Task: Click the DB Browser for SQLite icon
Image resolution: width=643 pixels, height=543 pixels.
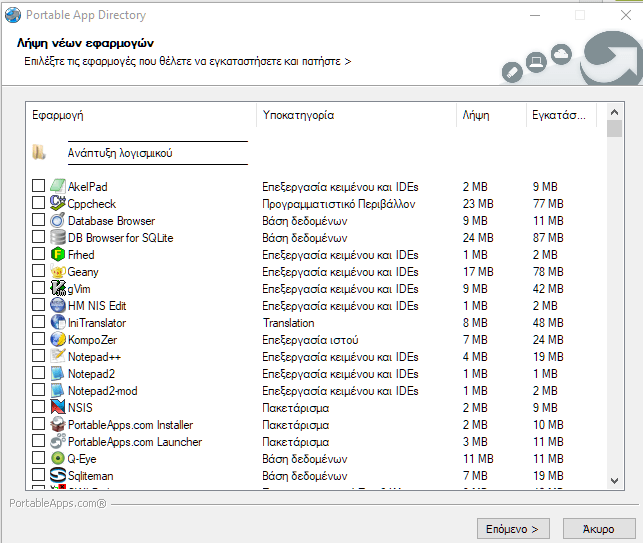Action: pyautogui.click(x=57, y=237)
